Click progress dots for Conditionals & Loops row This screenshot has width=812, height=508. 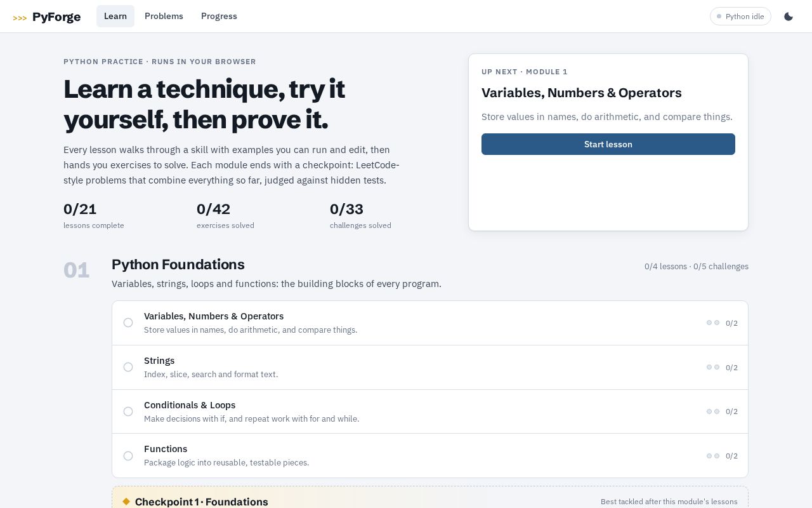tap(713, 411)
